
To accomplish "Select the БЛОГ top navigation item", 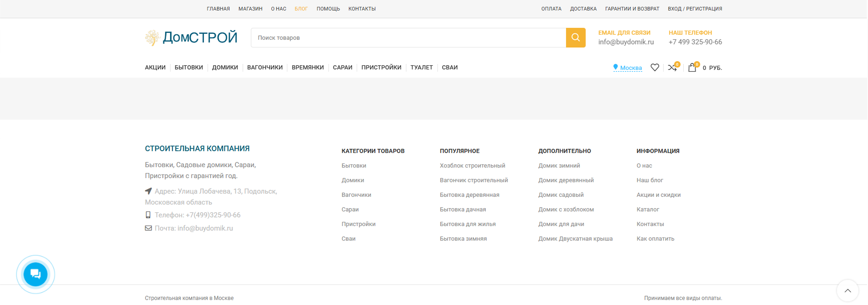I will pos(301,9).
